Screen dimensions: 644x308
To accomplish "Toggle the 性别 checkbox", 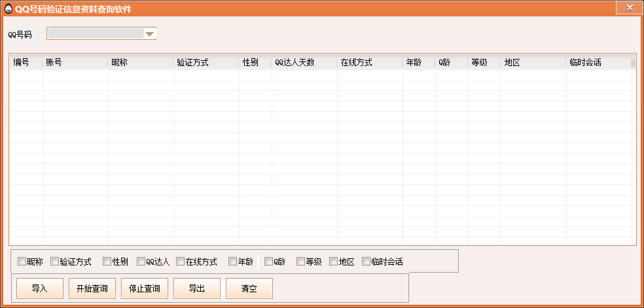I will click(x=107, y=262).
